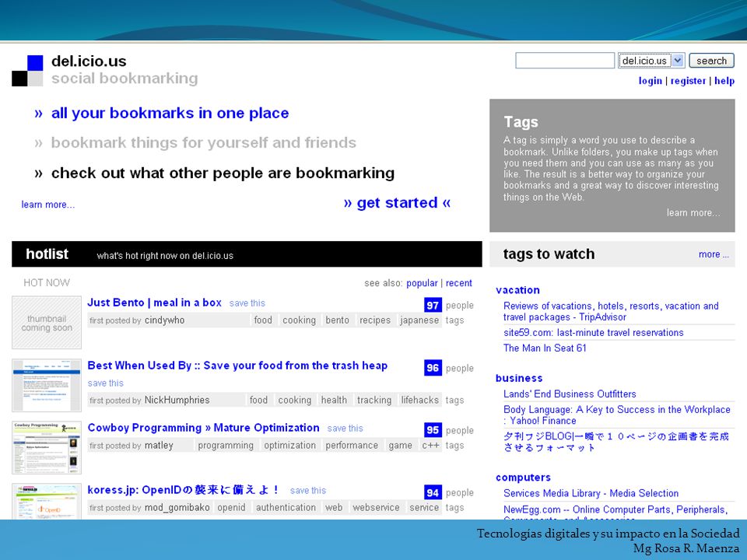Open Cowboy Programming Mature Optimization bookmark

203,428
